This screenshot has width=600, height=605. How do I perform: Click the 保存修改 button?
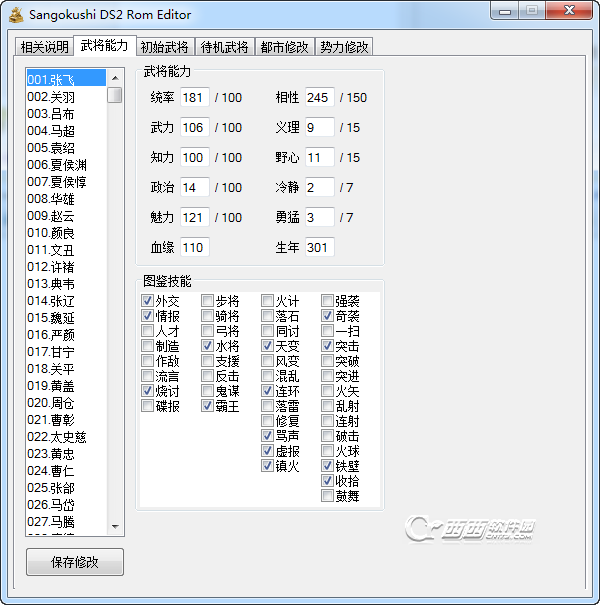pos(75,562)
